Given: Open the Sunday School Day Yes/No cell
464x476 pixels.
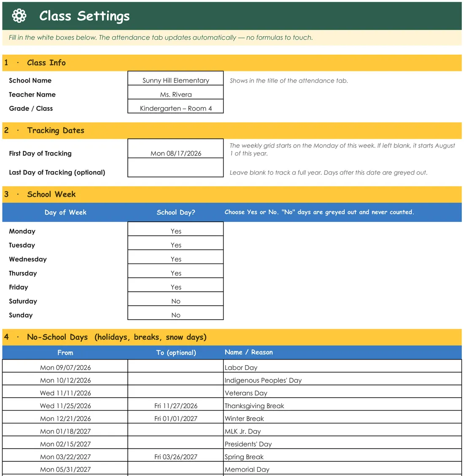Looking at the screenshot, I should pos(175,313).
